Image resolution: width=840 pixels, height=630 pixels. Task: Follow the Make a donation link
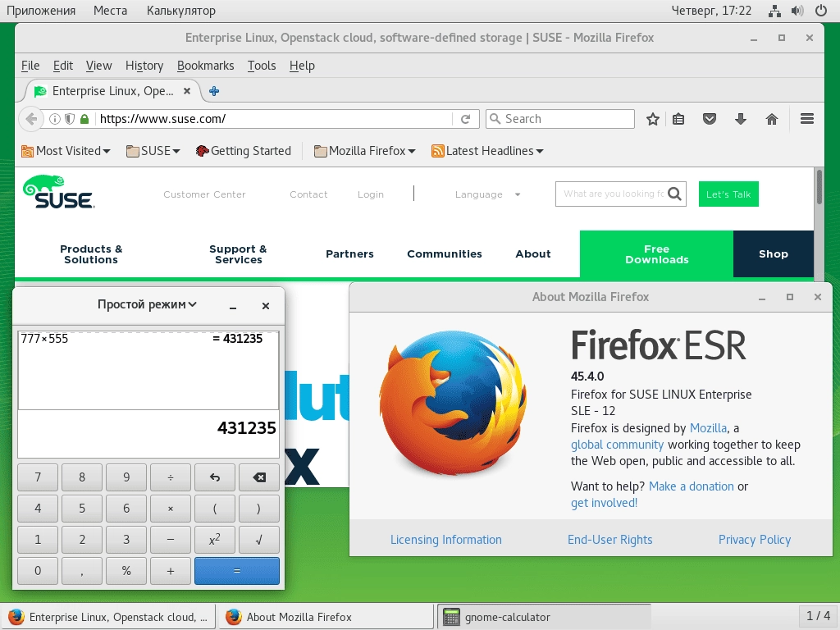click(x=691, y=486)
